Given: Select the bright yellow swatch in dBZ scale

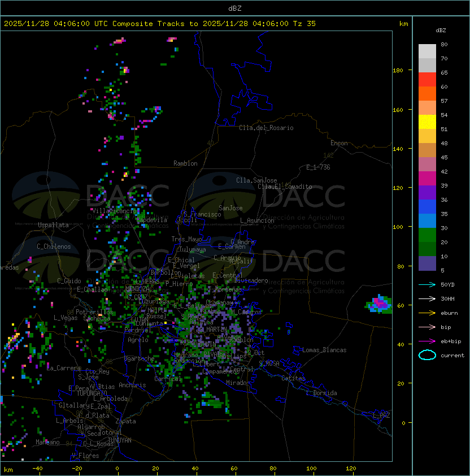Looking at the screenshot, I should pos(427,122).
